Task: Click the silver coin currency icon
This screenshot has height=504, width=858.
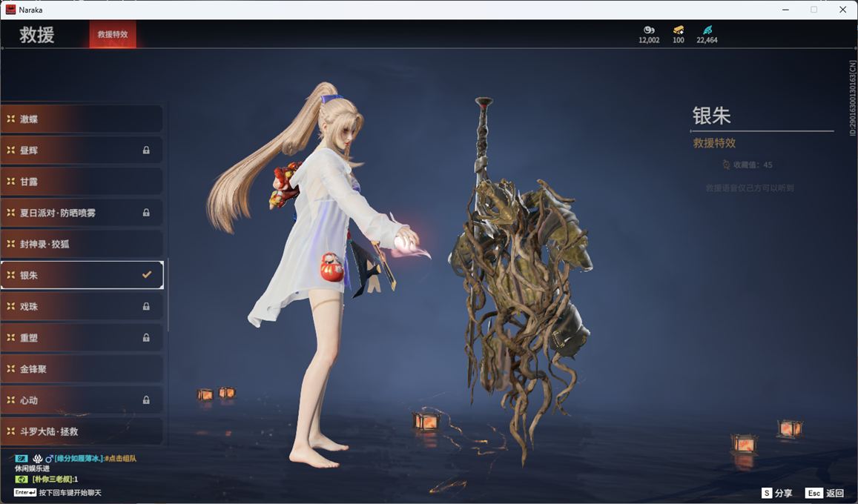Action: pos(649,30)
